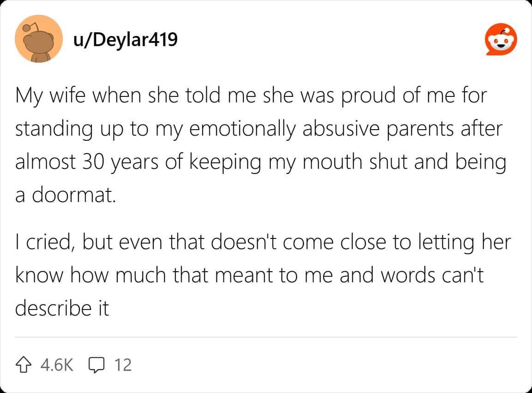
Task: Click the horizontal divider above the vote counts
Action: click(x=266, y=337)
